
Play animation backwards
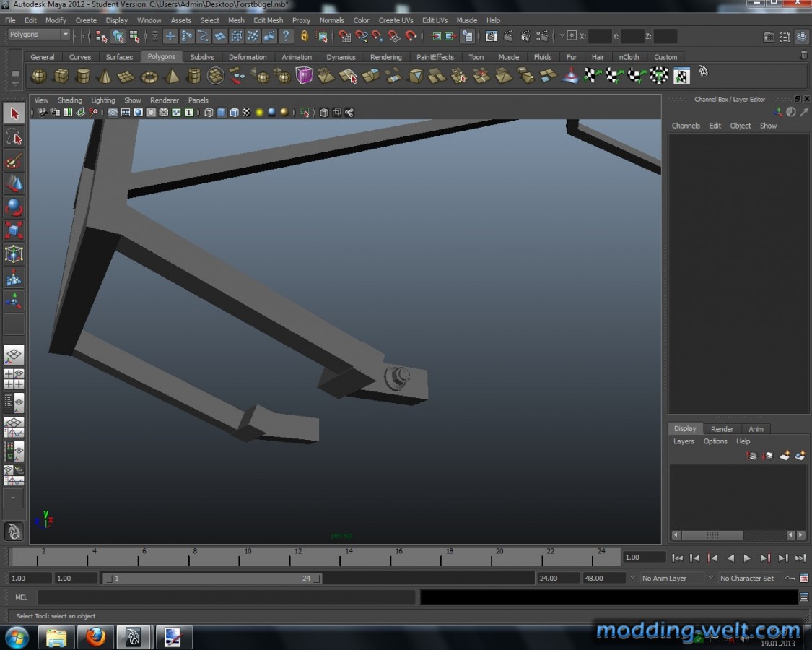pos(730,558)
